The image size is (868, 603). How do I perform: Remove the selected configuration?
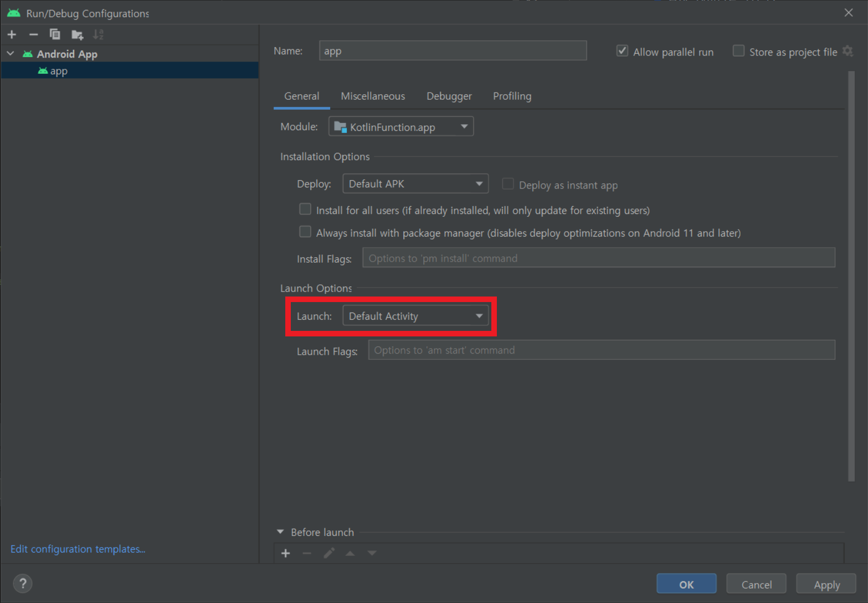coord(33,34)
